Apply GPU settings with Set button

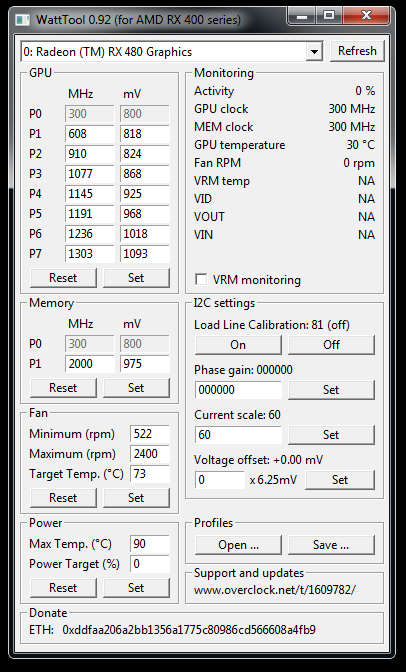coord(136,278)
